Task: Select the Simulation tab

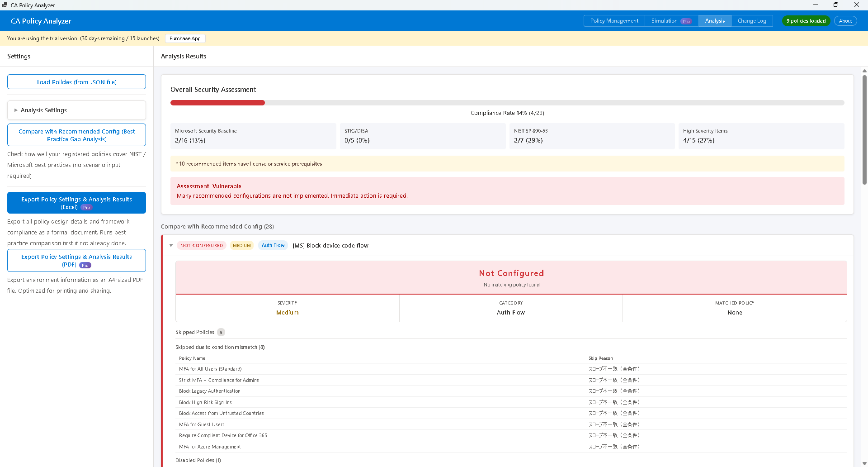Action: click(x=665, y=21)
